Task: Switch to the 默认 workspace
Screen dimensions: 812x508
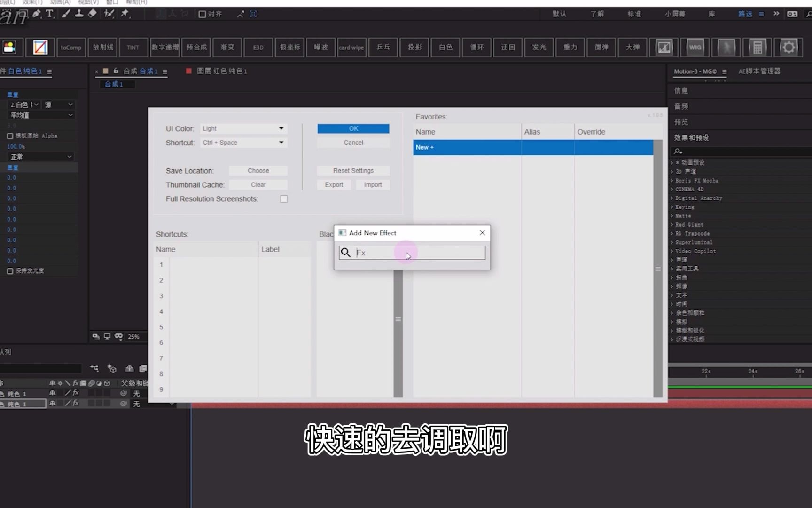Action: [559, 14]
